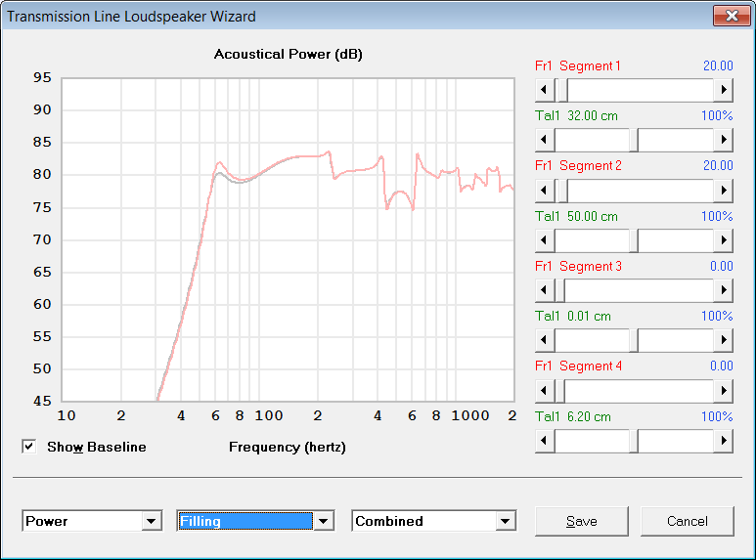Click the Tal1 32.00 cm label
Image resolution: width=756 pixels, height=560 pixels.
[576, 115]
